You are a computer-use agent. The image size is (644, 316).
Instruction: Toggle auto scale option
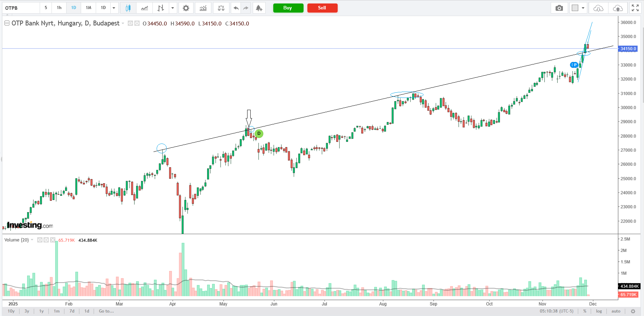tap(615, 311)
